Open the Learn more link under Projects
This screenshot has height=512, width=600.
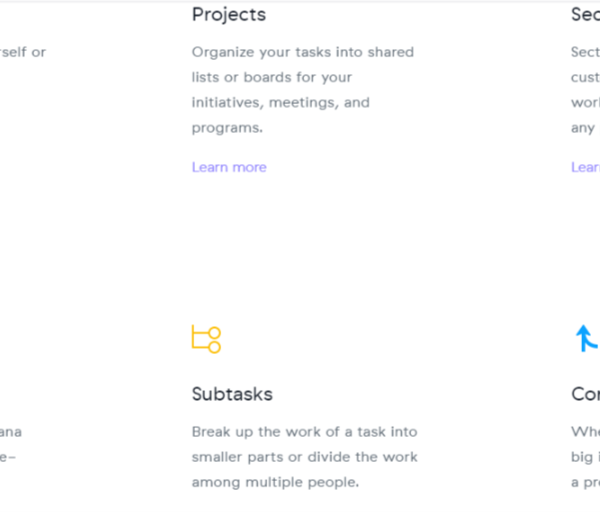tap(229, 167)
